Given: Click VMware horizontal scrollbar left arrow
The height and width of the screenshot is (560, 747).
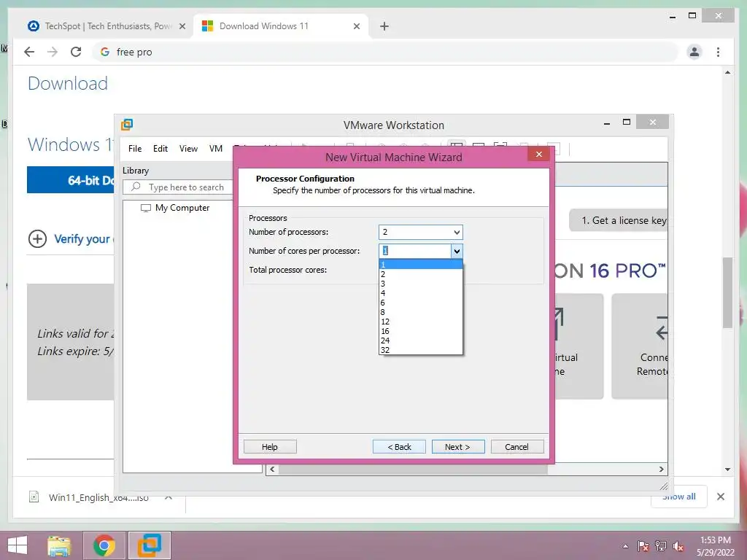Looking at the screenshot, I should point(272,469).
